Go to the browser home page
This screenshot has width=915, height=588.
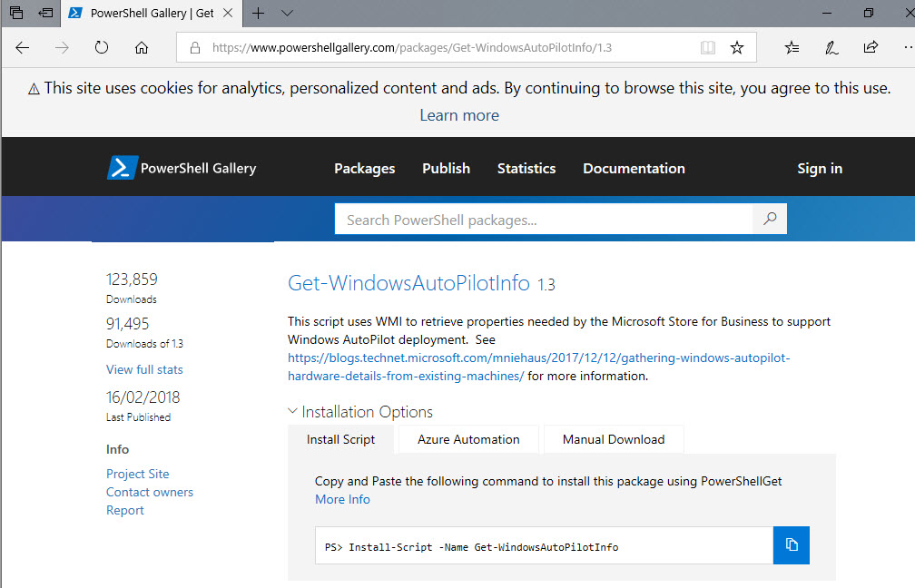(141, 47)
